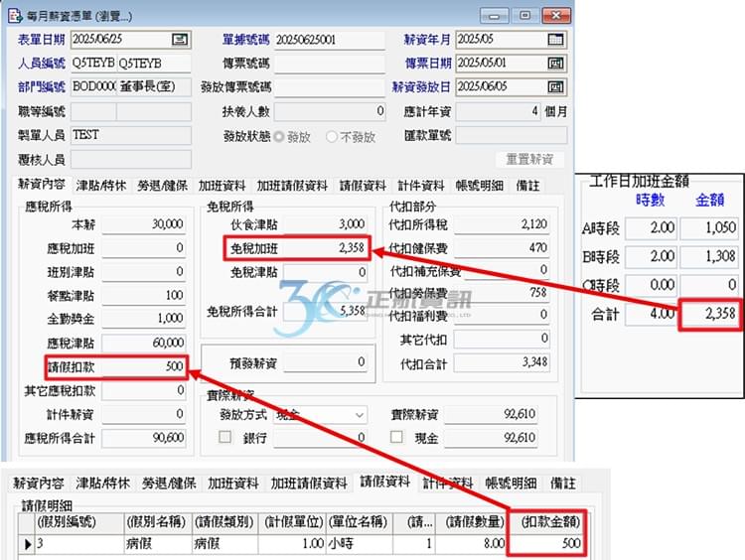Click the (扣款金額) column header
This screenshot has width=745, height=560.
coord(547,522)
